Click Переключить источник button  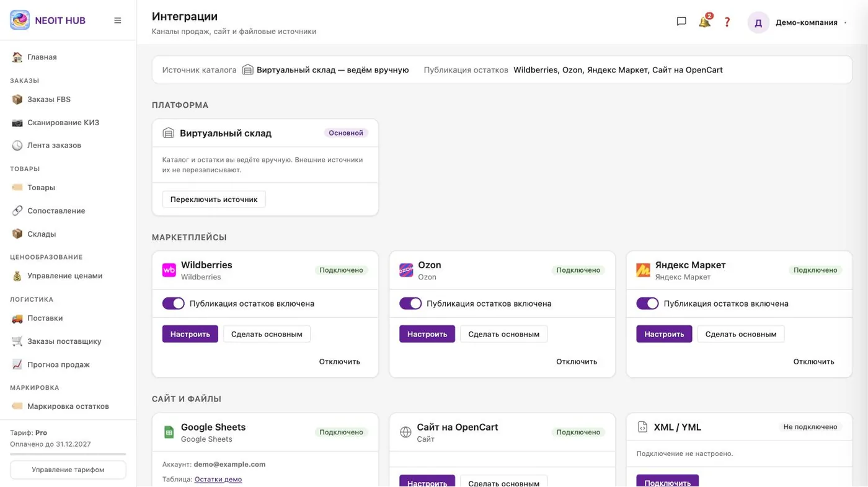(214, 200)
